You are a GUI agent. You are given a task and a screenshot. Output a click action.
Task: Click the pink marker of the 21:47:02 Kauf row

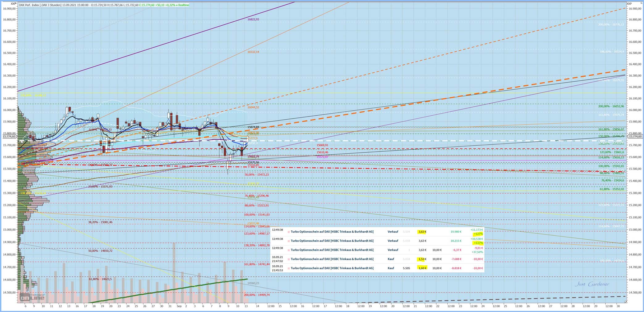[x=289, y=259]
